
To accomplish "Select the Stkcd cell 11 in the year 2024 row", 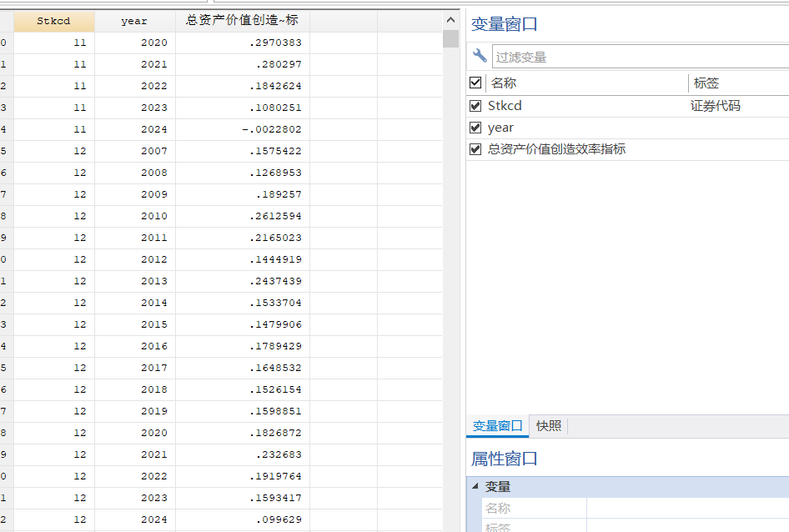I will [x=54, y=129].
